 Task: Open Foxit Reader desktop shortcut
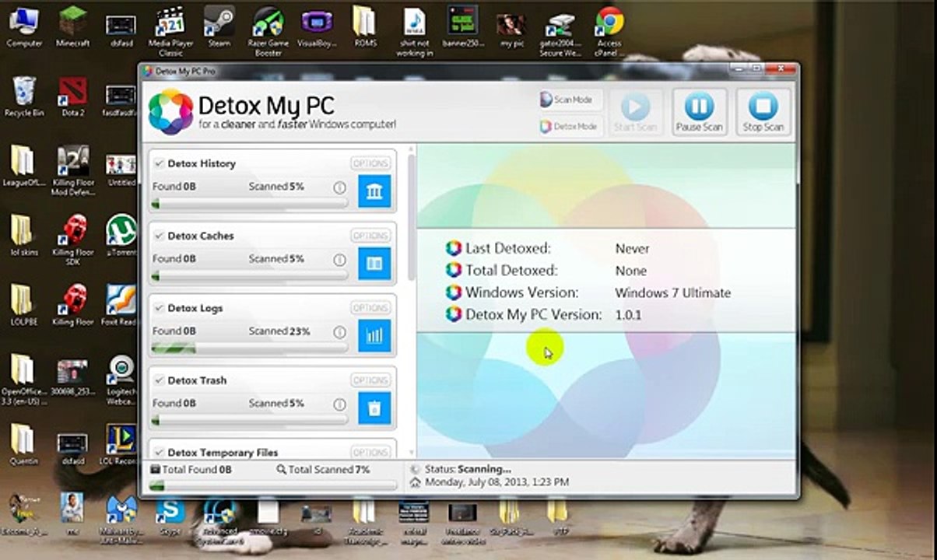(x=121, y=306)
